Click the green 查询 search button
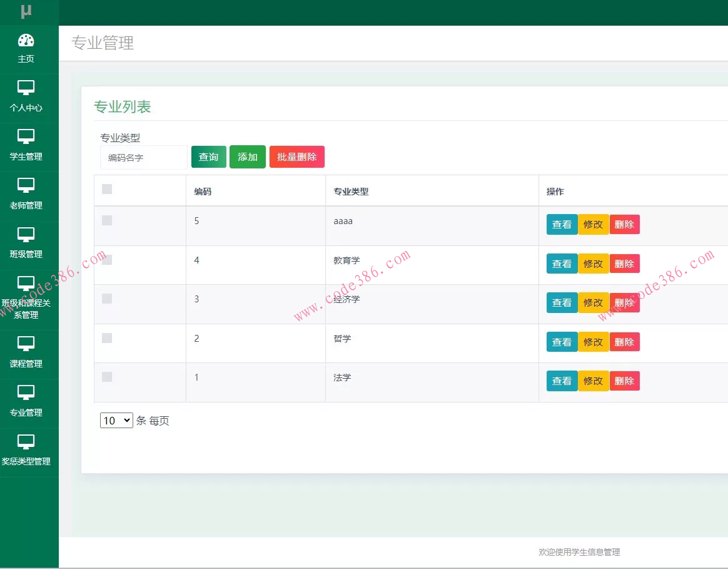This screenshot has height=569, width=728. pyautogui.click(x=208, y=156)
